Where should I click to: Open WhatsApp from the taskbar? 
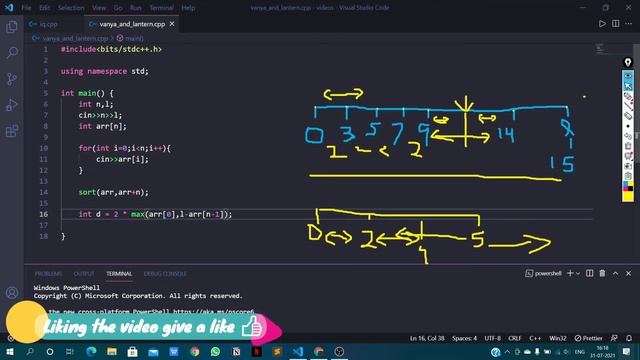click(x=215, y=351)
